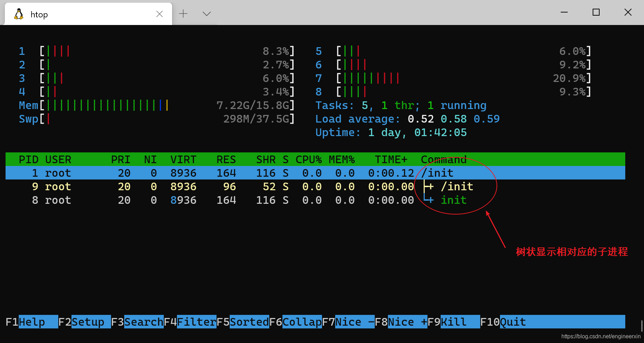Sort by S state column header
Viewport: 644px width, 343px height.
pos(286,160)
